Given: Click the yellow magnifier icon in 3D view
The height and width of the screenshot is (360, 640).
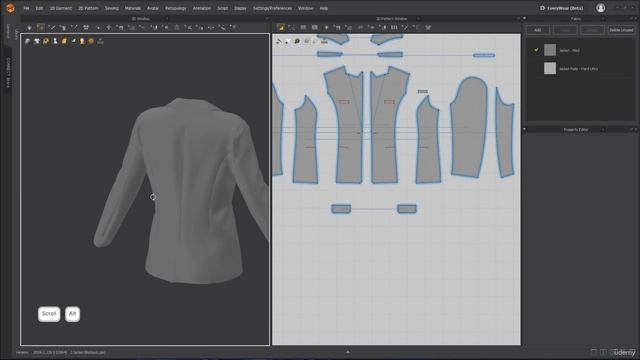Looking at the screenshot, I should pos(46,41).
